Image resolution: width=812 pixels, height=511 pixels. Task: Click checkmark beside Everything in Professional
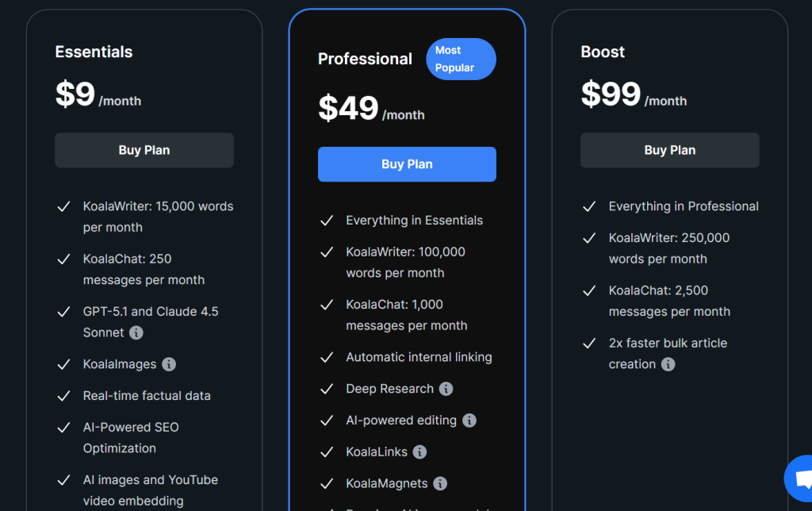point(589,207)
